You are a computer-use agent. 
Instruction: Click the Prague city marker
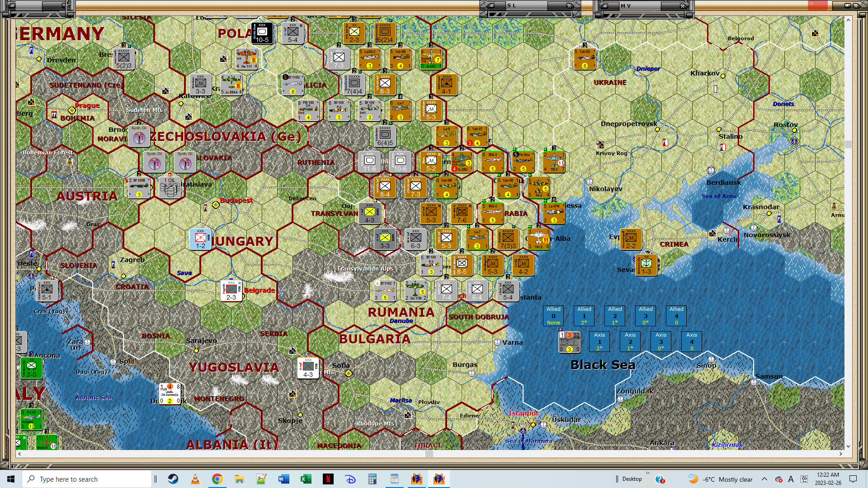[x=72, y=110]
